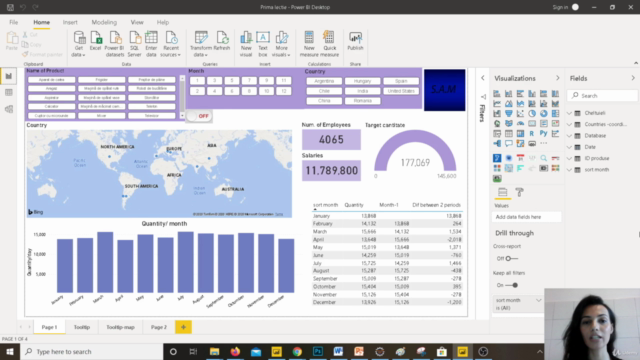
Task: Add a new report page
Action: tap(183, 327)
